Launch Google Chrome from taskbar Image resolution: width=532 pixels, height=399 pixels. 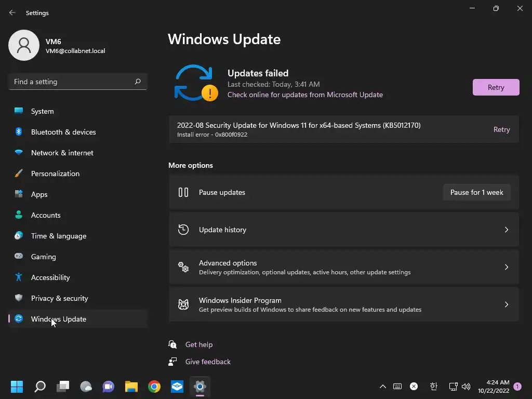(154, 386)
